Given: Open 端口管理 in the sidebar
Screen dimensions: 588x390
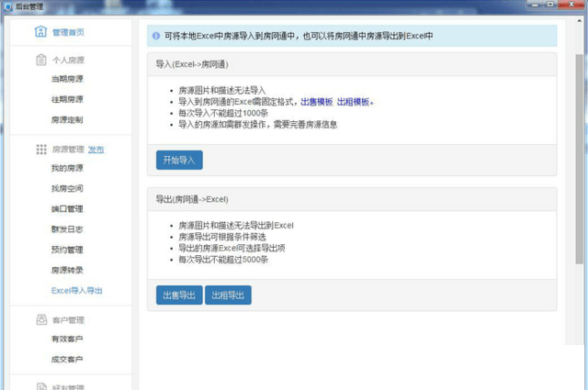Looking at the screenshot, I should tap(67, 209).
